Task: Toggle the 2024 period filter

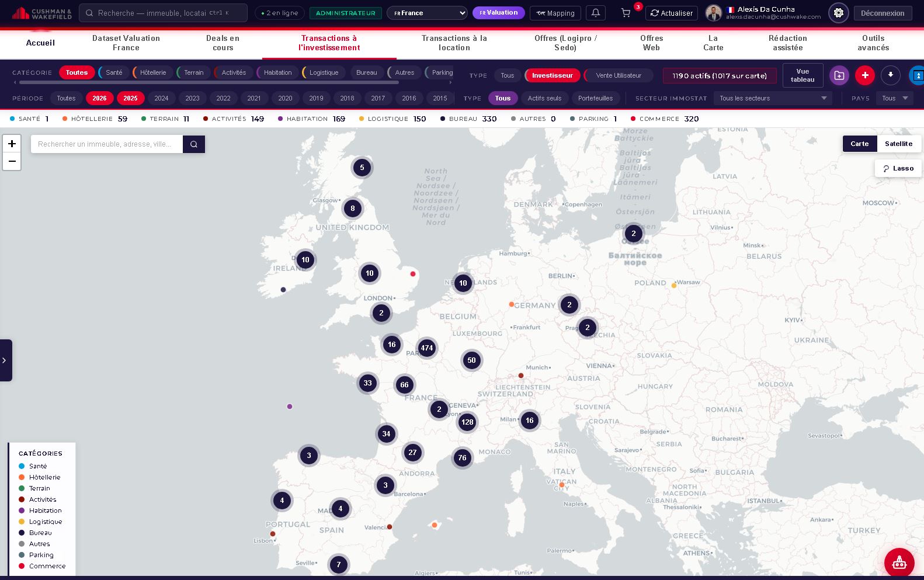Action: [162, 98]
